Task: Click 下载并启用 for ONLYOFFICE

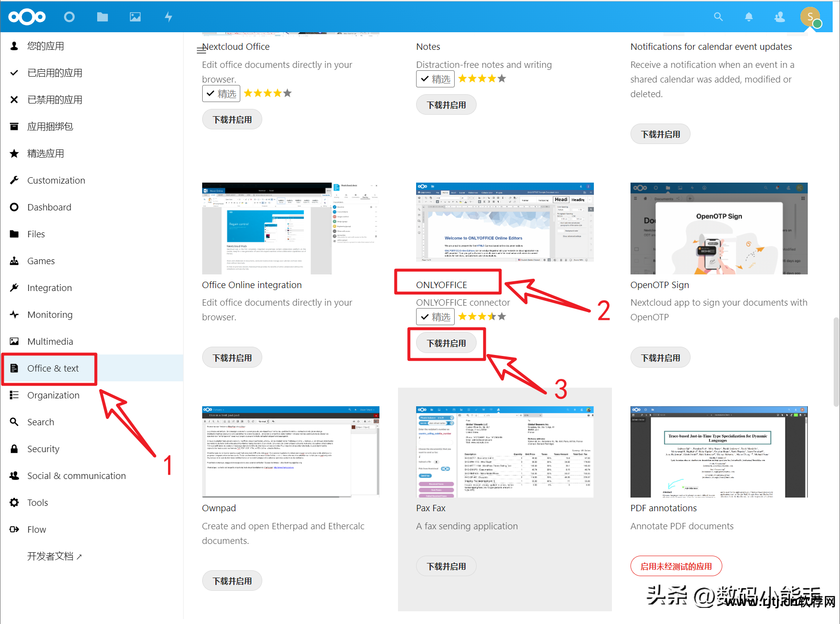Action: coord(446,343)
